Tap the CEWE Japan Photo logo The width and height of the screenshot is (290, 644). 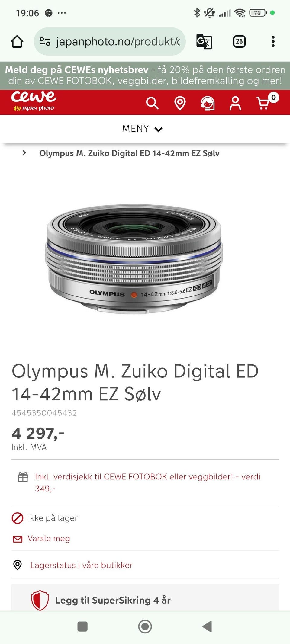(34, 101)
